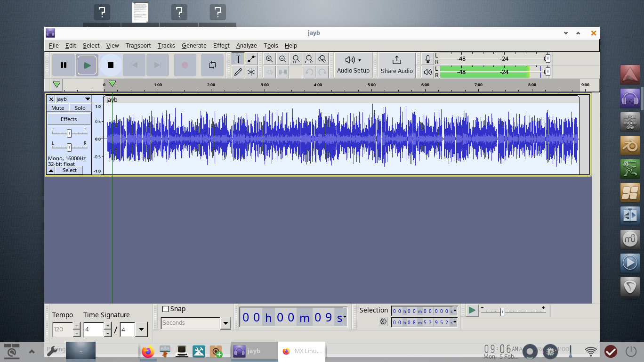The image size is (644, 362).
Task: Click the green Play button
Action: 87,65
